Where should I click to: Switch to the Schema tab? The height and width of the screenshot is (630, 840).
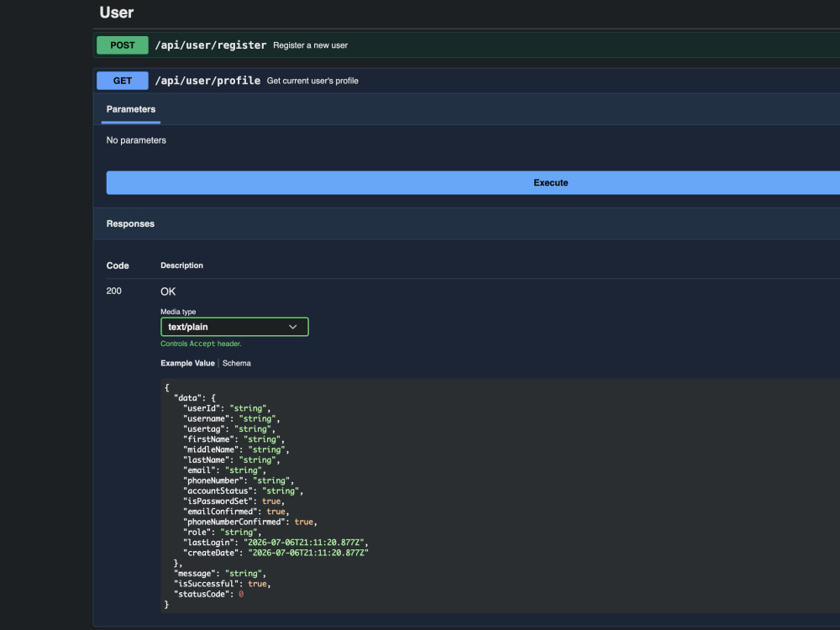coord(236,363)
